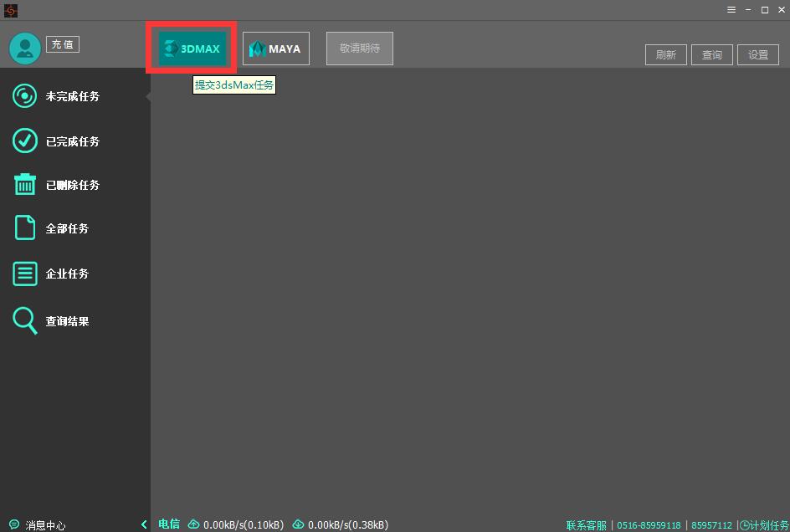Show 已完成任务 completed tasks
This screenshot has width=790, height=532.
point(72,141)
